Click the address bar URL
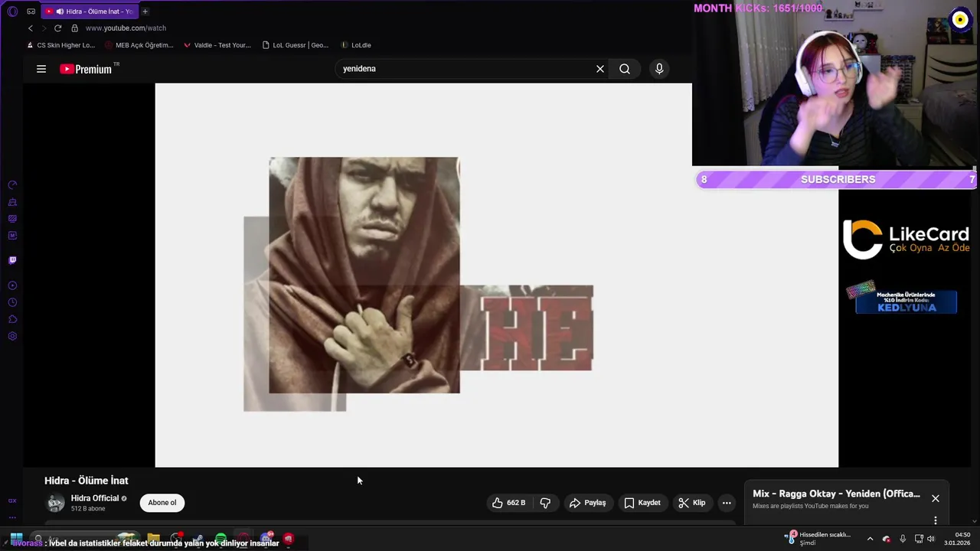Screen dimensions: 980x551 coord(126,28)
